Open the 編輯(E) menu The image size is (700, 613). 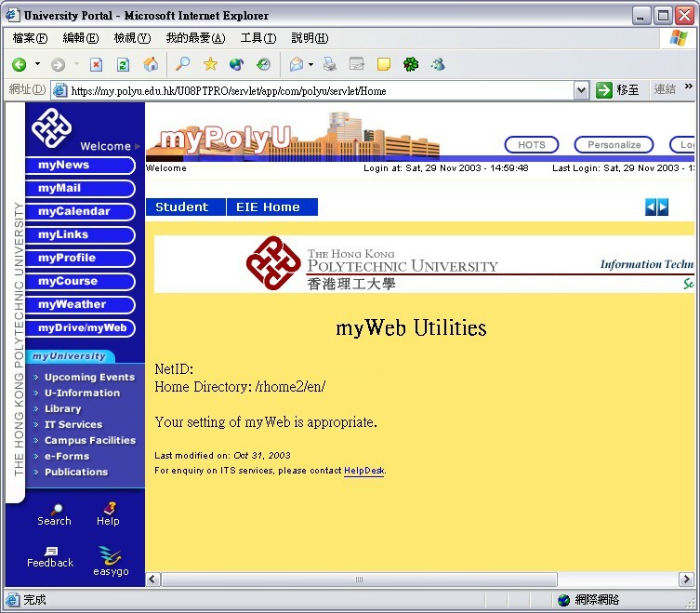tap(80, 38)
